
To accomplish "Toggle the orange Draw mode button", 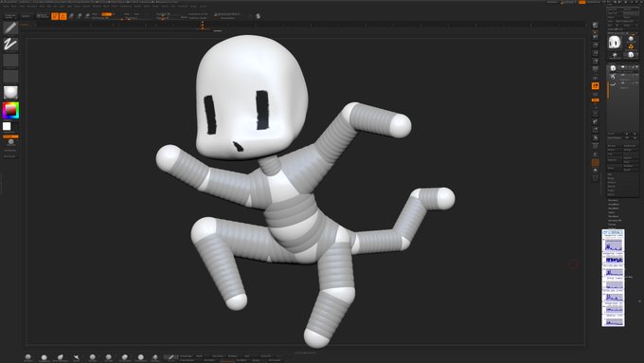I will (63, 16).
